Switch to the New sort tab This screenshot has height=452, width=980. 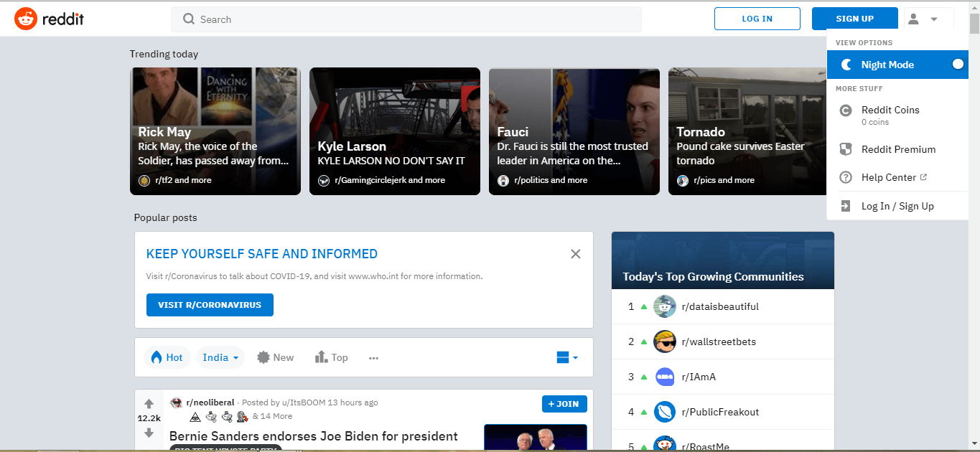pyautogui.click(x=275, y=357)
